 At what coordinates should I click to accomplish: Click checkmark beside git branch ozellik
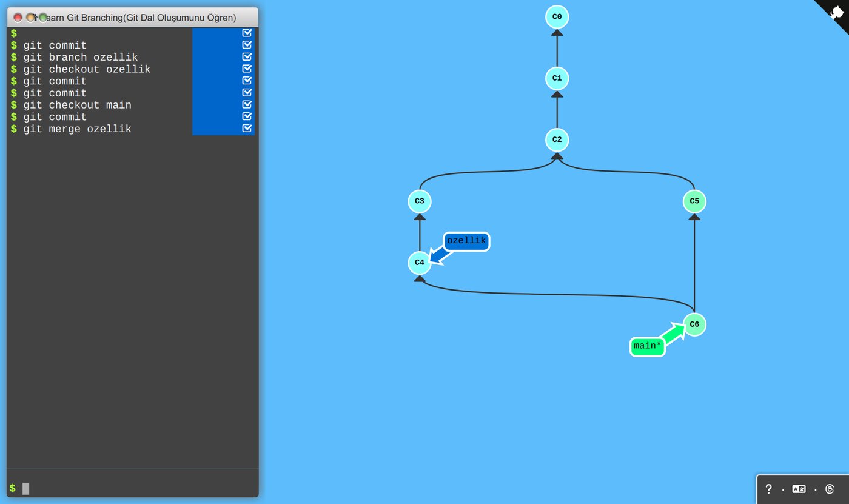coord(247,57)
